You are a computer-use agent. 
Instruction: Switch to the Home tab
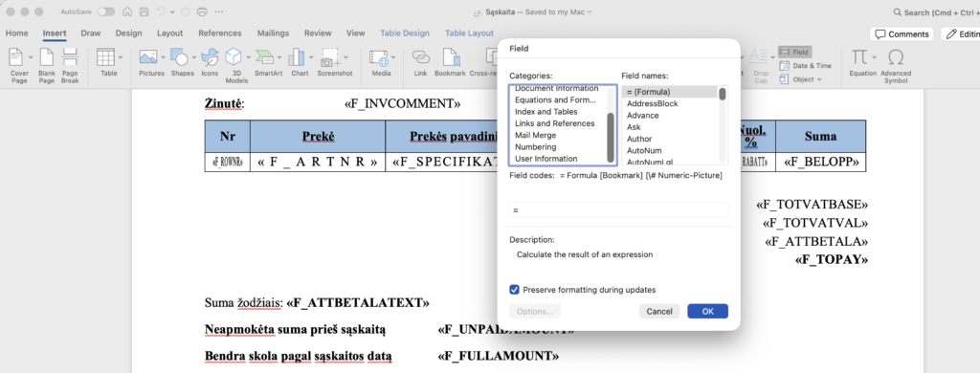pyautogui.click(x=16, y=33)
